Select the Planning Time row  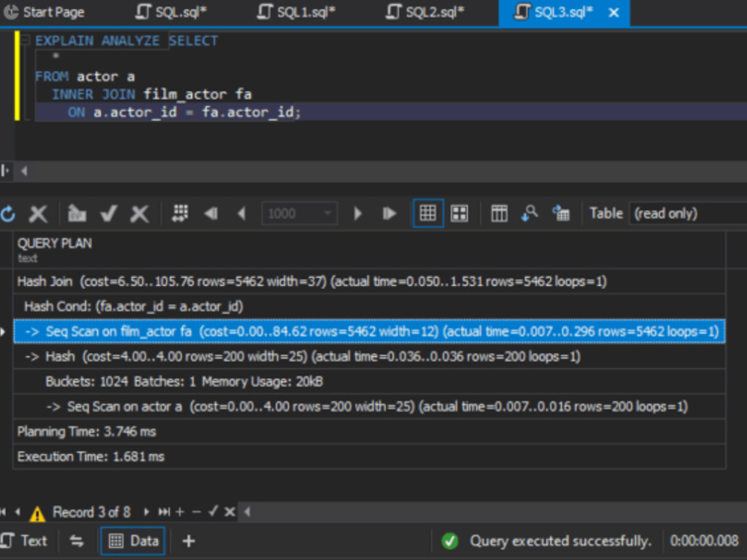(370, 432)
